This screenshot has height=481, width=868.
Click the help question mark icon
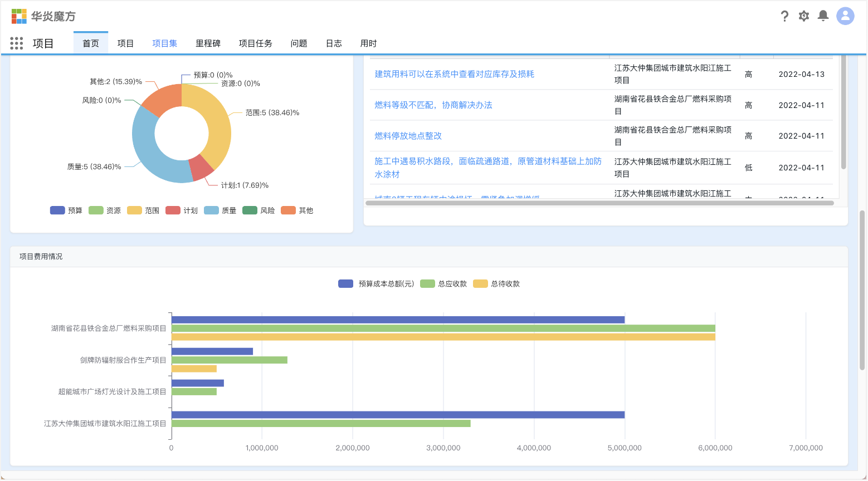point(784,16)
